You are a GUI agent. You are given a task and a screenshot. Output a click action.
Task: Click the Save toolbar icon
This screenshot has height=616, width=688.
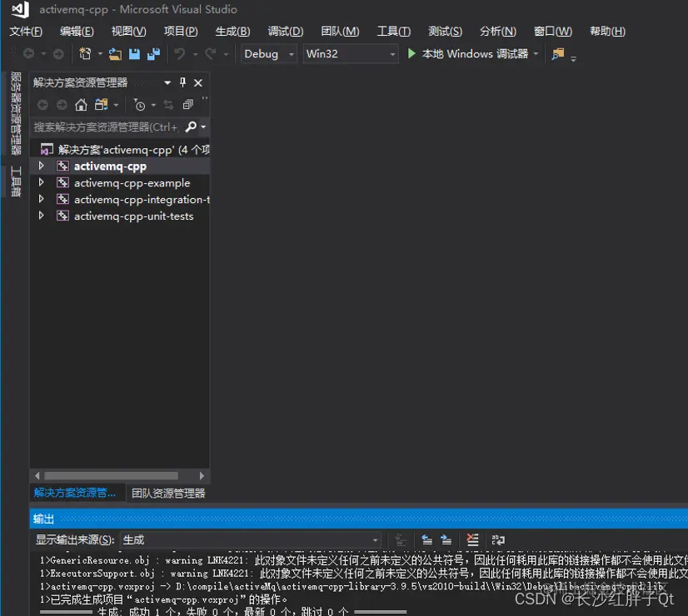click(134, 54)
